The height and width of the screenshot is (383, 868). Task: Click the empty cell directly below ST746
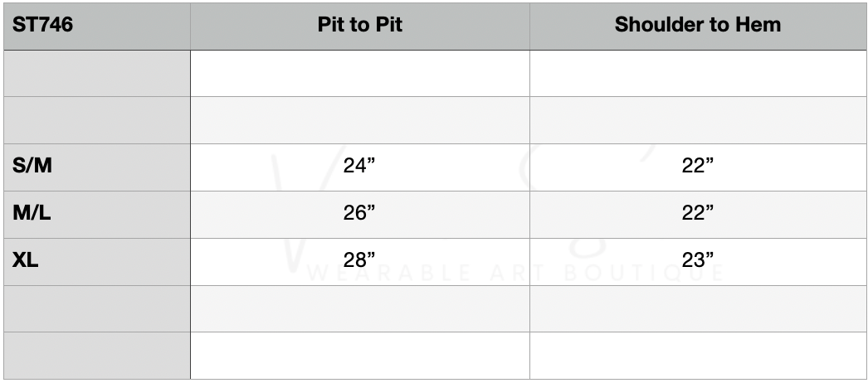[x=96, y=73]
